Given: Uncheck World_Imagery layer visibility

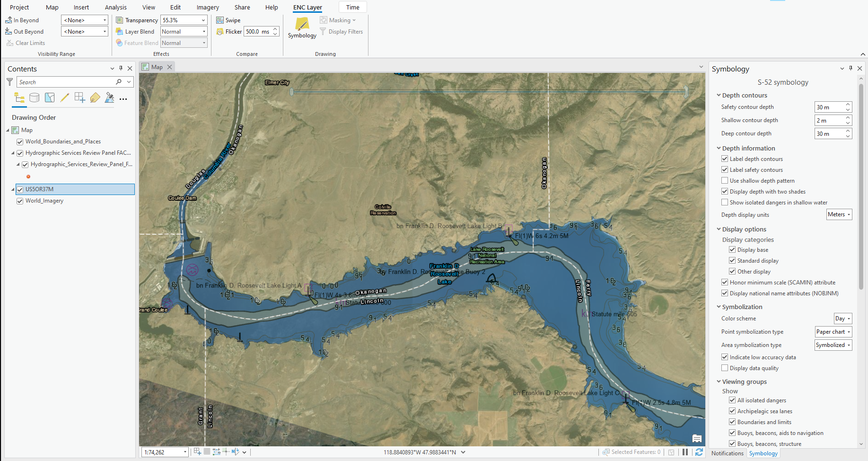Looking at the screenshot, I should 20,201.
